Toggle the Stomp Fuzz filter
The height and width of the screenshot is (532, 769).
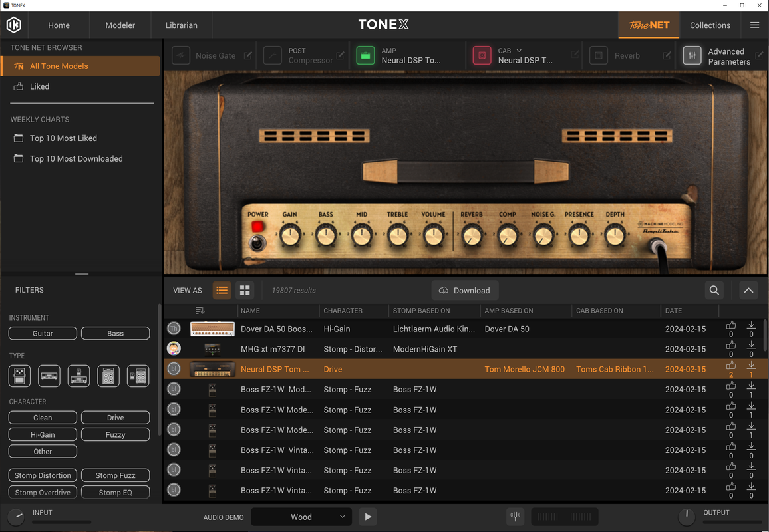click(115, 475)
